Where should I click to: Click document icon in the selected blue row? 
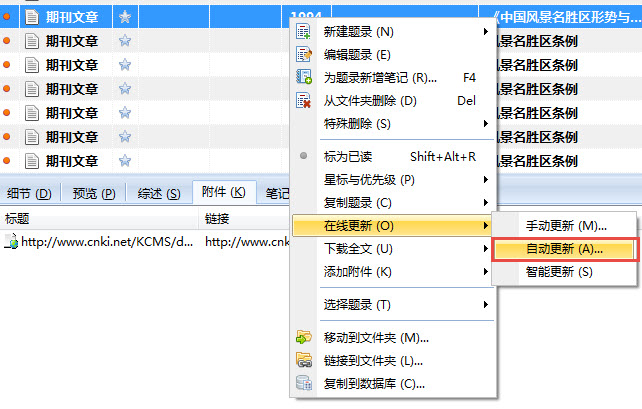[32, 17]
